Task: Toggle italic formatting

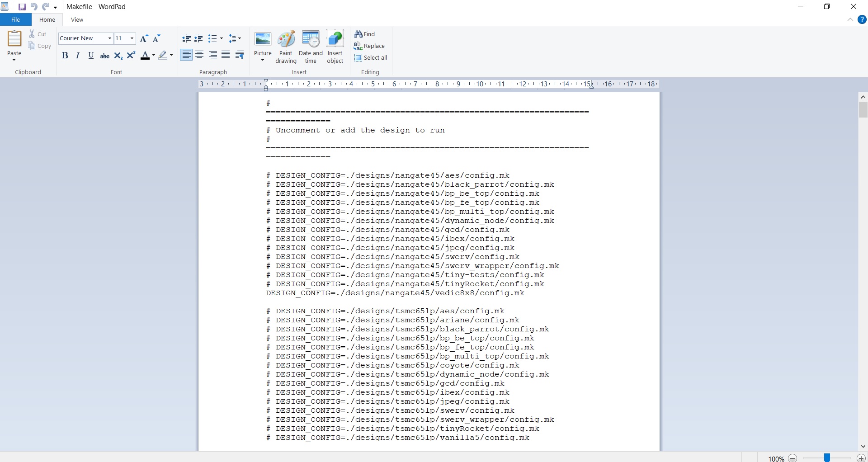Action: (77, 55)
